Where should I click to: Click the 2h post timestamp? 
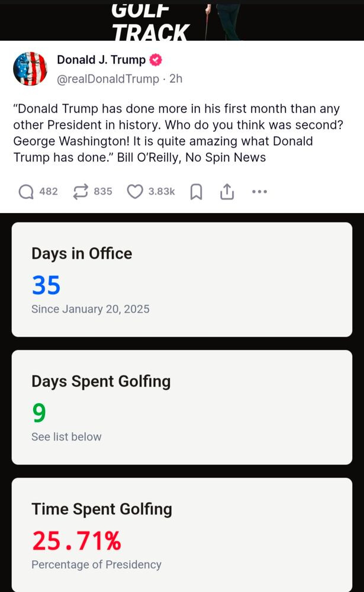[x=176, y=79]
